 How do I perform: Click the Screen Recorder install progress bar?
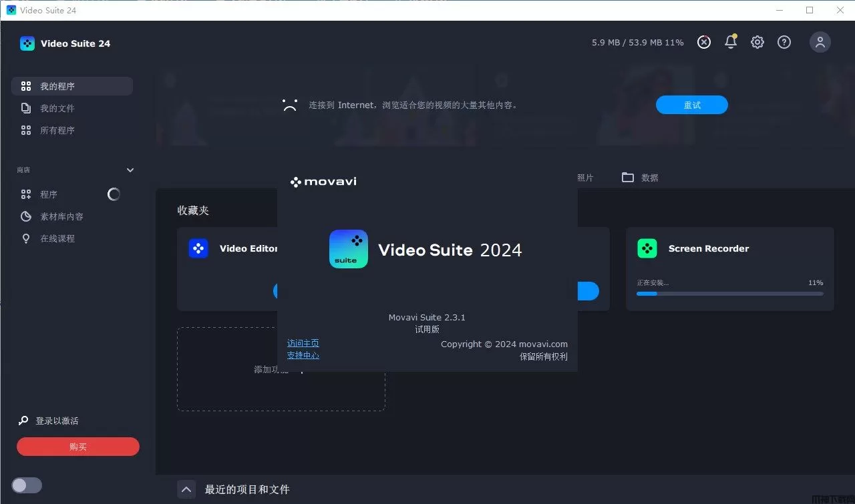click(730, 293)
